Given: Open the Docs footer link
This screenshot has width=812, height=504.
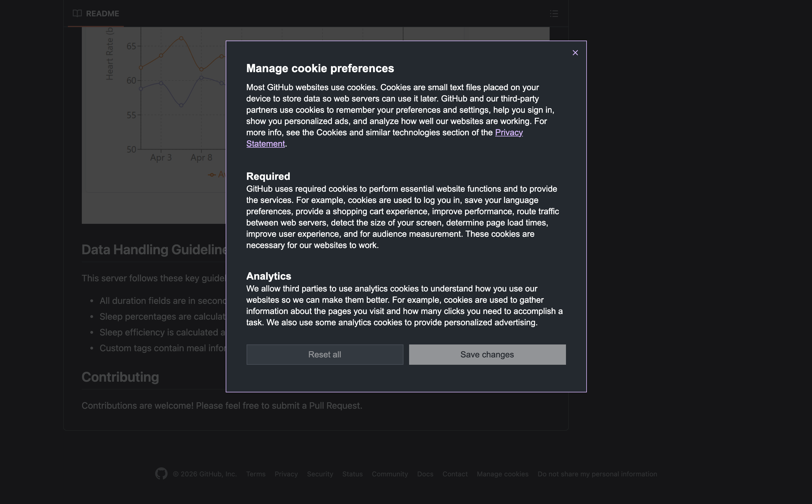Looking at the screenshot, I should coord(425,474).
